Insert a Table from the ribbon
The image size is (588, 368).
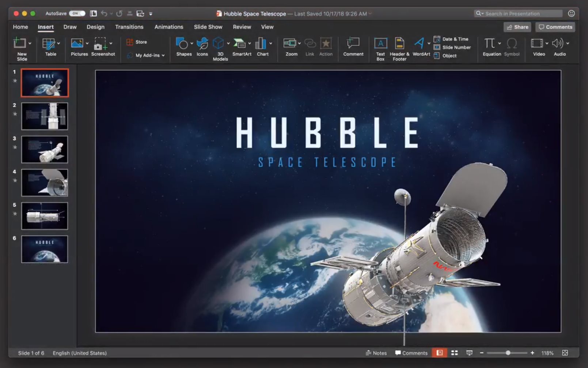point(49,44)
